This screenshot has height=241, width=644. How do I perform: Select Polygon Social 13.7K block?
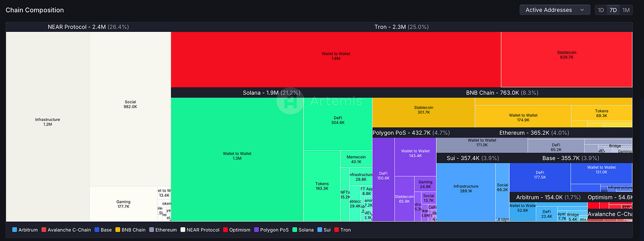429,198
